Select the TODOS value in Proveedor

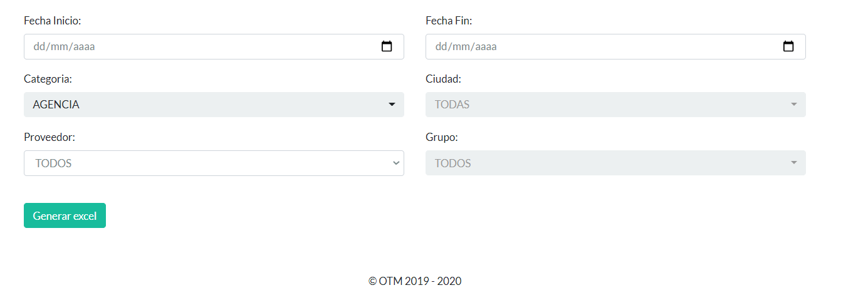[x=53, y=163]
